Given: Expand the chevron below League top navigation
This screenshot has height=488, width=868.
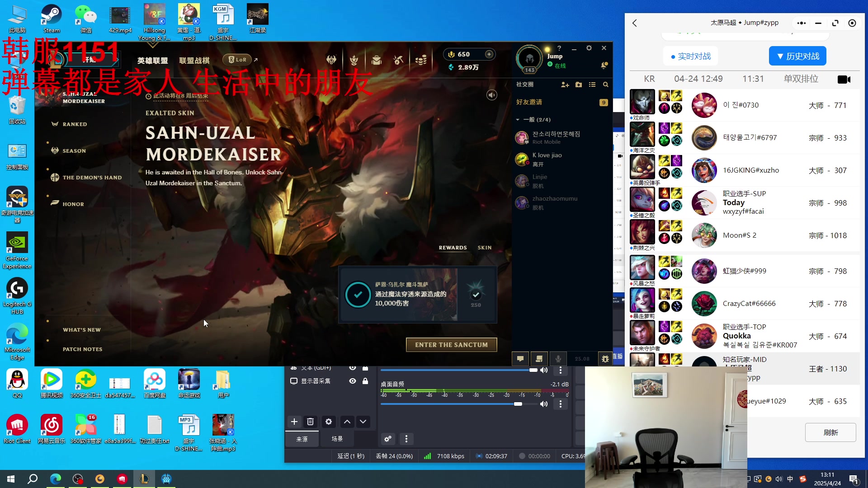Looking at the screenshot, I should pos(152,45).
